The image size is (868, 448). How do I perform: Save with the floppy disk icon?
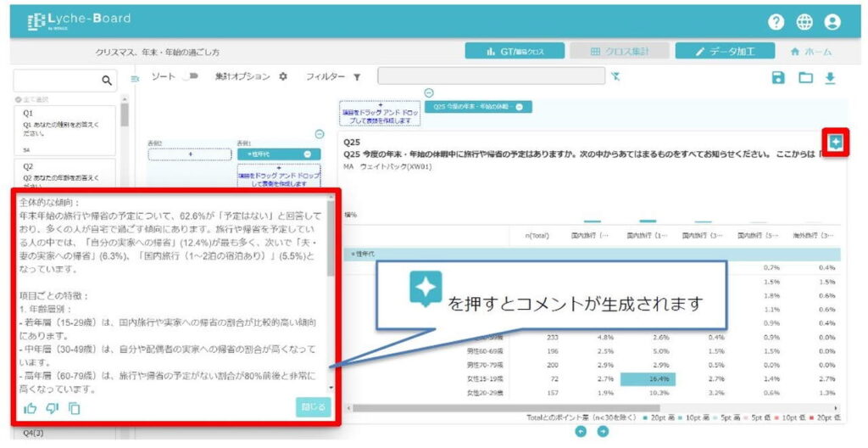coord(778,77)
